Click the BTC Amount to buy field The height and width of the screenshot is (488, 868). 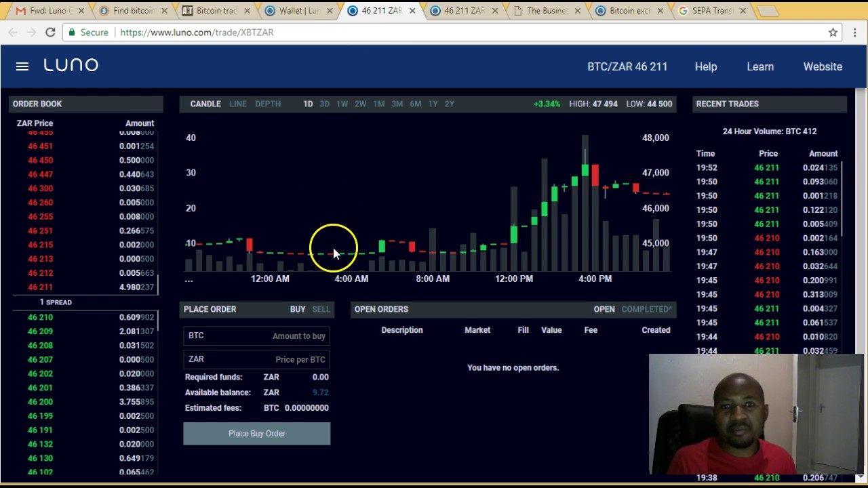[x=257, y=335]
